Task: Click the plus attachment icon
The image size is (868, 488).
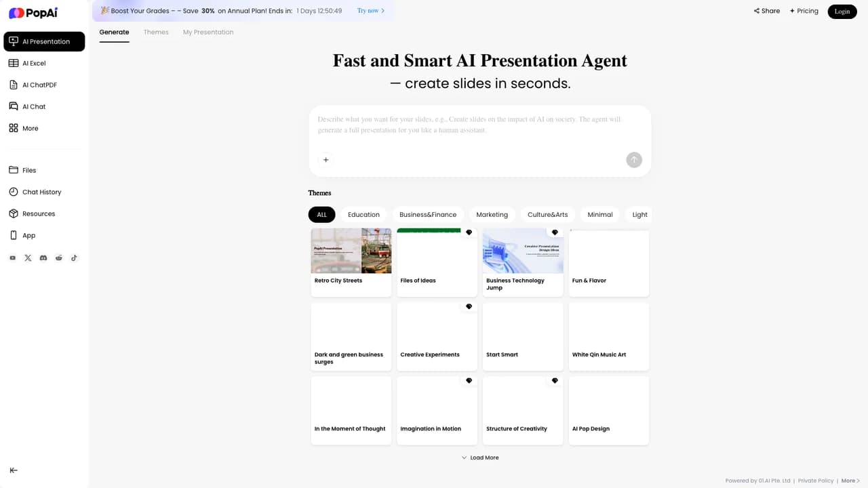Action: click(325, 160)
